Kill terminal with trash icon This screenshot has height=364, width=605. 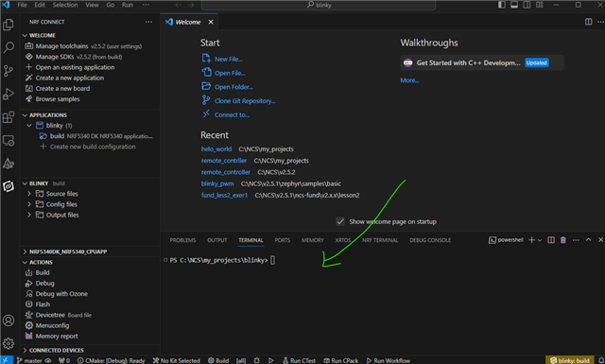pyautogui.click(x=563, y=240)
